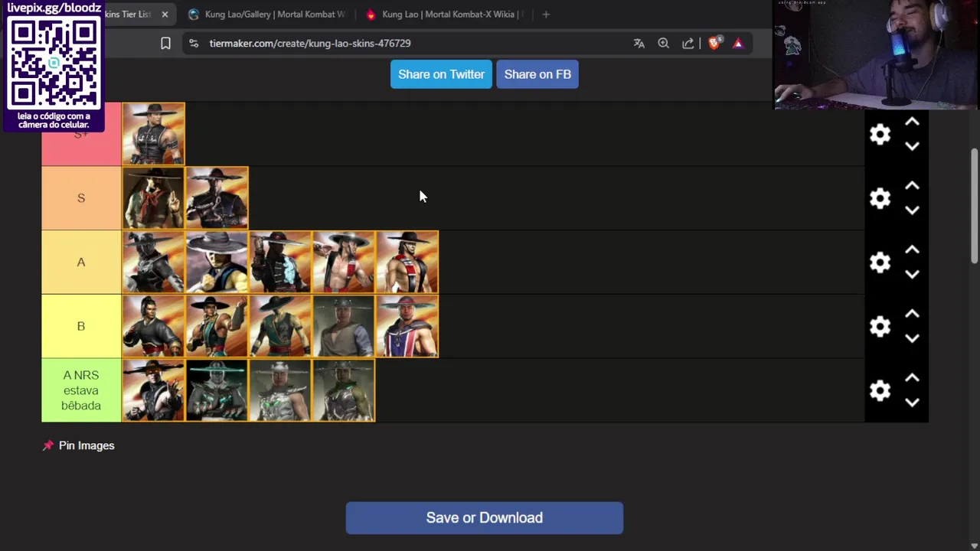This screenshot has width=980, height=551.
Task: Move A tier row up
Action: pos(912,250)
